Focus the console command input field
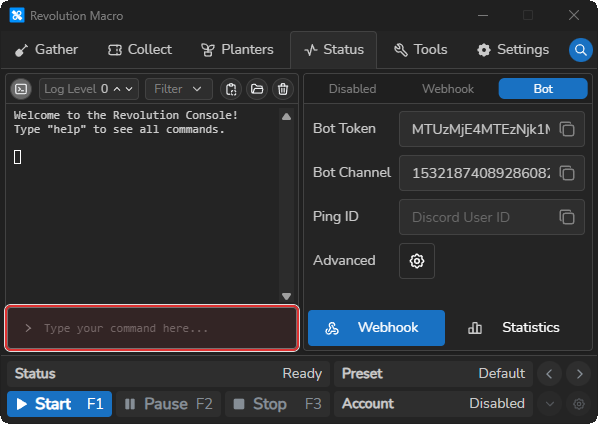 coord(152,328)
